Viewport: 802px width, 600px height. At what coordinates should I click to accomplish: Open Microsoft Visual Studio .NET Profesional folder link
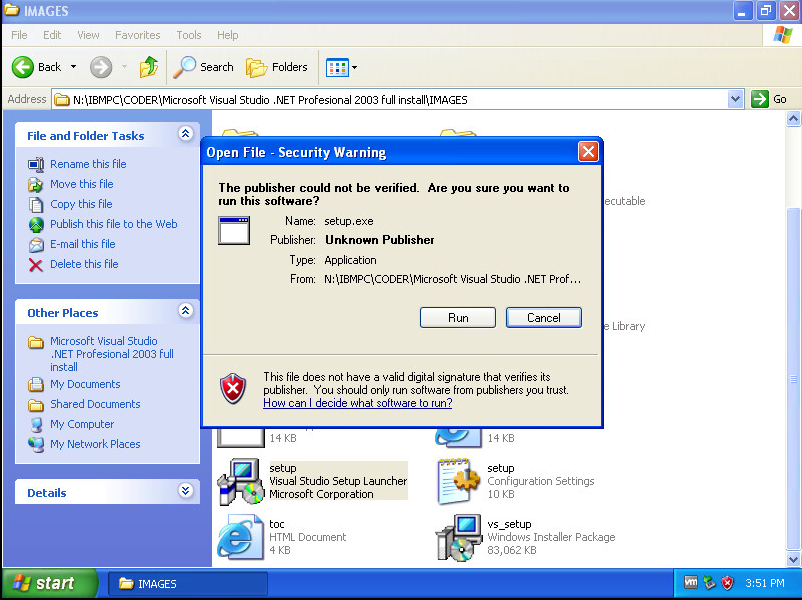[x=112, y=353]
